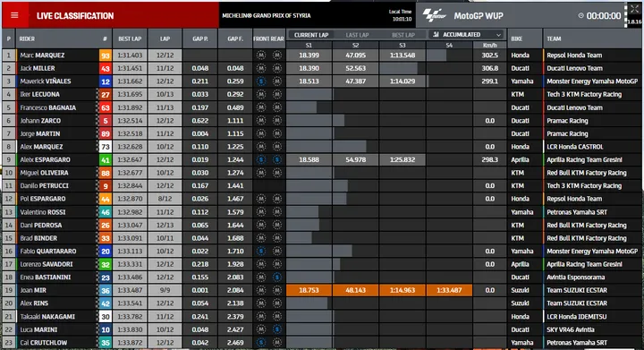Click Cal CRUTCHLOW's gap 2.469
Viewport: 644px width, 350px height.
235,343
